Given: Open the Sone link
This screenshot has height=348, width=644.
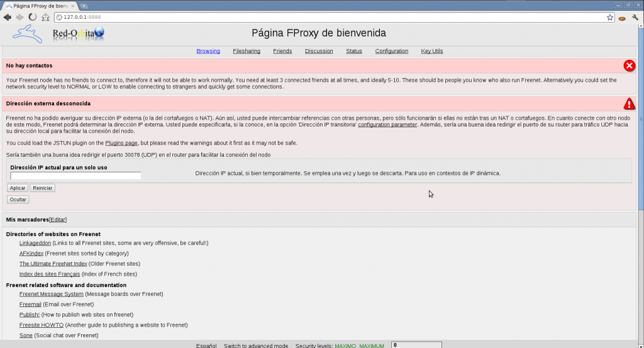Looking at the screenshot, I should point(26,335).
